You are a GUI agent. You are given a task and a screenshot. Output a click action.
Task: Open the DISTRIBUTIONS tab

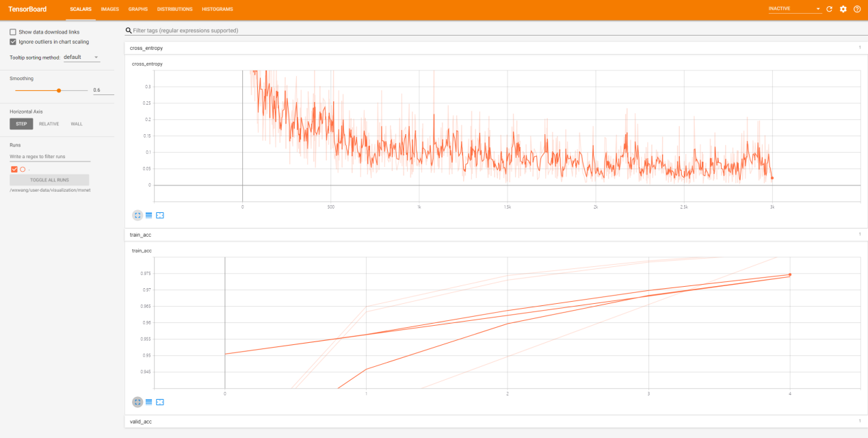pos(174,9)
